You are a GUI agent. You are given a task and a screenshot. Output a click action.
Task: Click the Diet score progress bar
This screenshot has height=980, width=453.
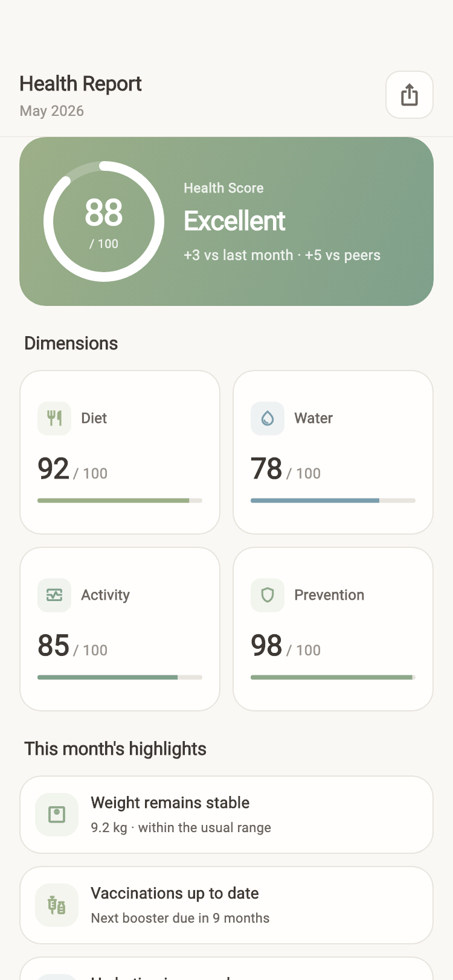(120, 500)
